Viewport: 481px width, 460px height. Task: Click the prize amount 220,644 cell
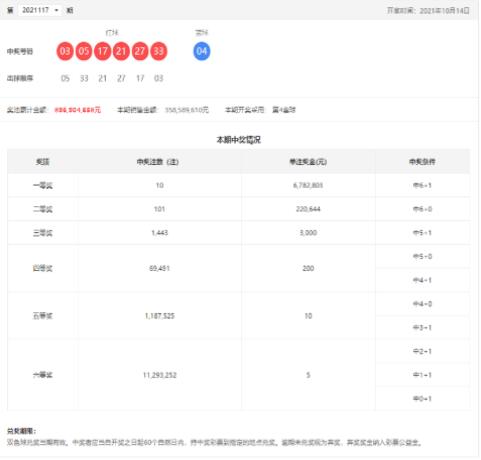(308, 209)
